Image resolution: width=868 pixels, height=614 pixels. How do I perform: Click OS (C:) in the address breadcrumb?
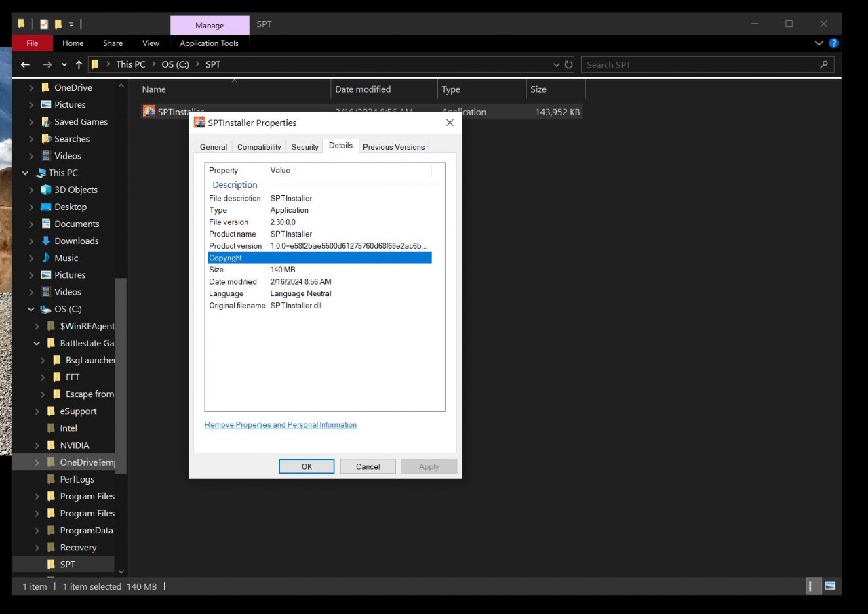176,64
